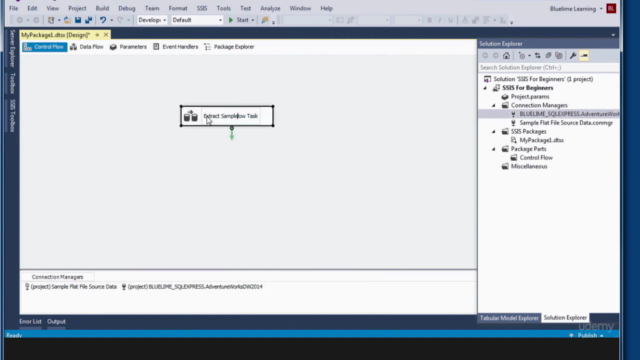Open the Debug menu
This screenshot has width=640, height=360.
pyautogui.click(x=127, y=8)
